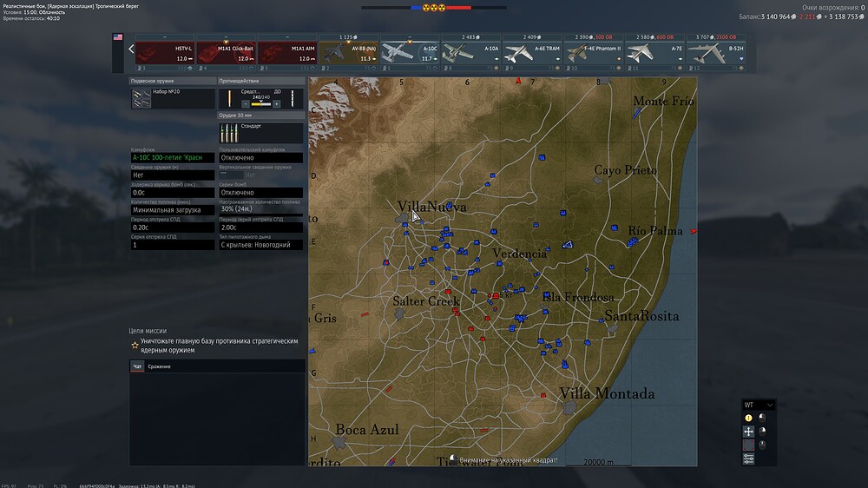Select the F-4E Phantom II slot
The height and width of the screenshot is (488, 868).
tap(594, 52)
